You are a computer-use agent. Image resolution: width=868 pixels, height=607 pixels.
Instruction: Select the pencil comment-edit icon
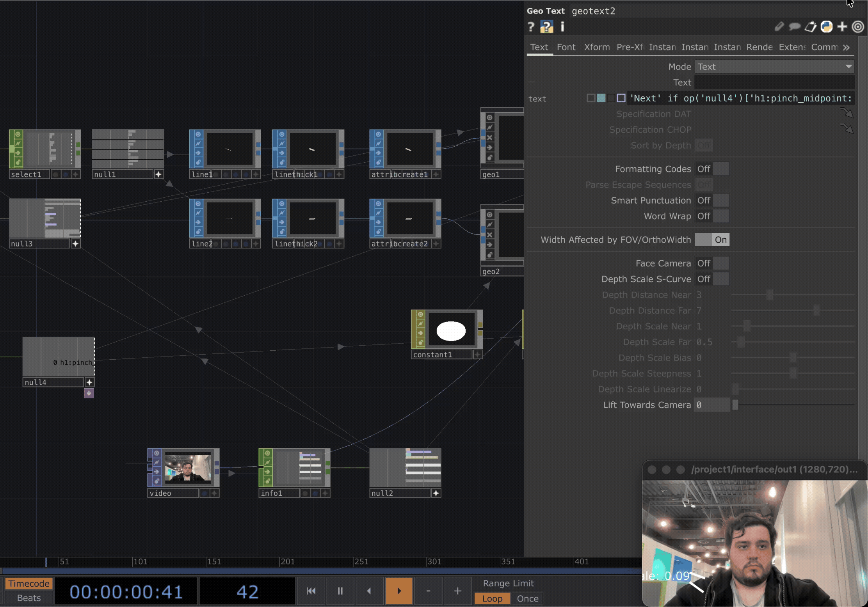click(x=779, y=27)
